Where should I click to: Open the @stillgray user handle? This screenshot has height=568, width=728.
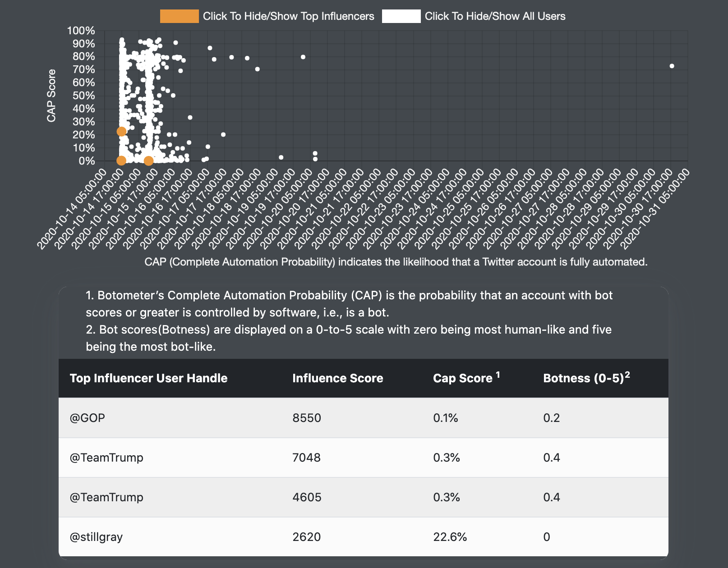[x=96, y=537]
